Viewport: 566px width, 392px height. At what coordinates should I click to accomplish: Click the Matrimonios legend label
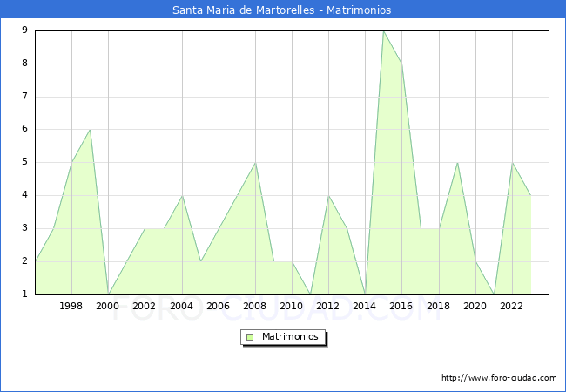click(x=290, y=336)
